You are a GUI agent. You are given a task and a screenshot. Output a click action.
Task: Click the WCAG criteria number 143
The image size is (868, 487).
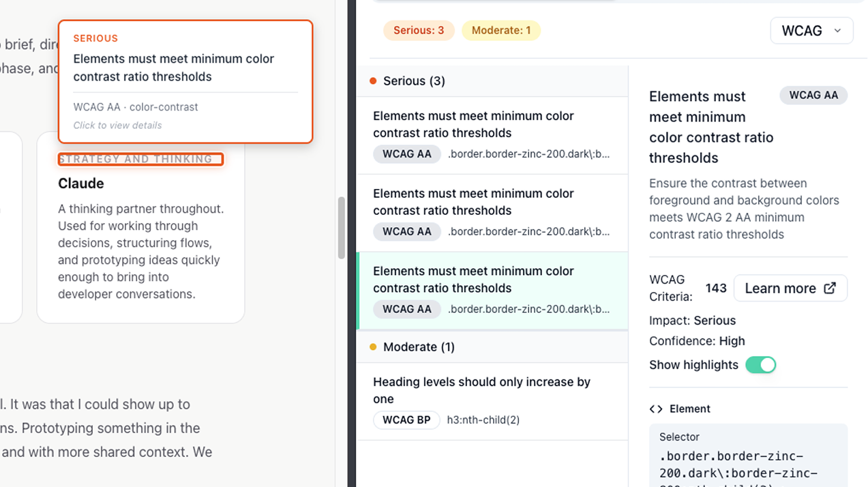pos(716,288)
